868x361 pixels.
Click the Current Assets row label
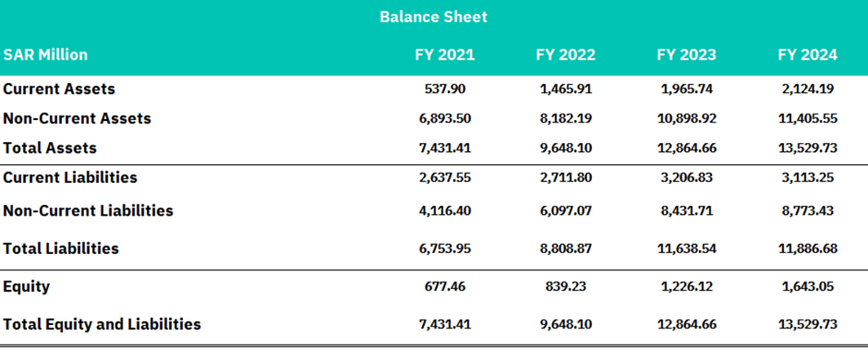point(60,88)
